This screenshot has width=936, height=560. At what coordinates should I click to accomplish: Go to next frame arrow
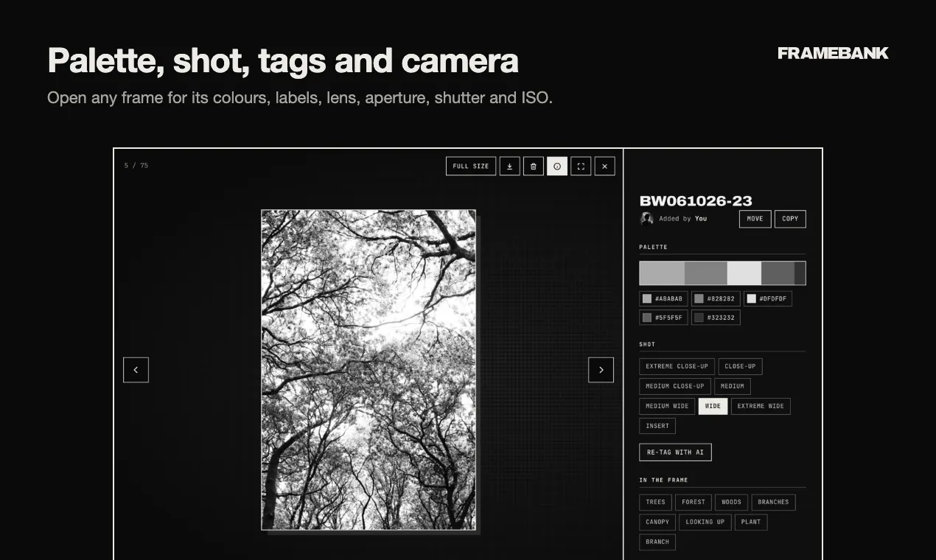point(601,370)
